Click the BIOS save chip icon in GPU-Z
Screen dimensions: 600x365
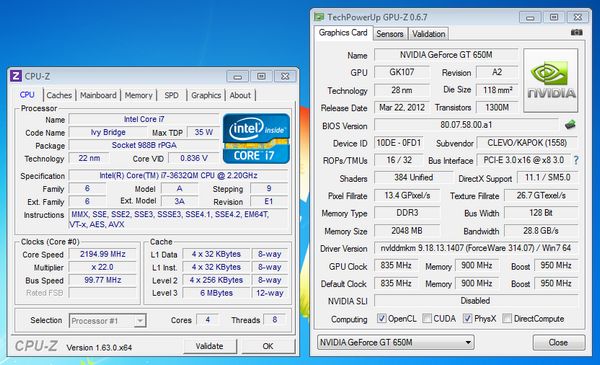[570, 124]
